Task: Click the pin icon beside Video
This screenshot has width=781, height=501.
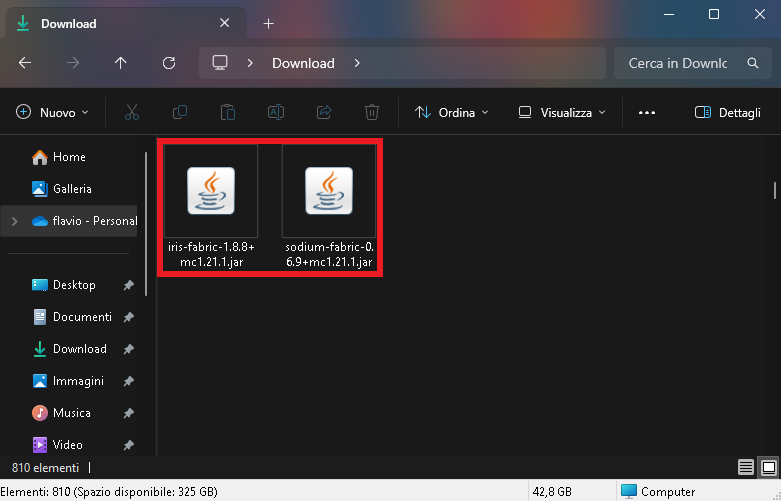Action: (x=129, y=445)
